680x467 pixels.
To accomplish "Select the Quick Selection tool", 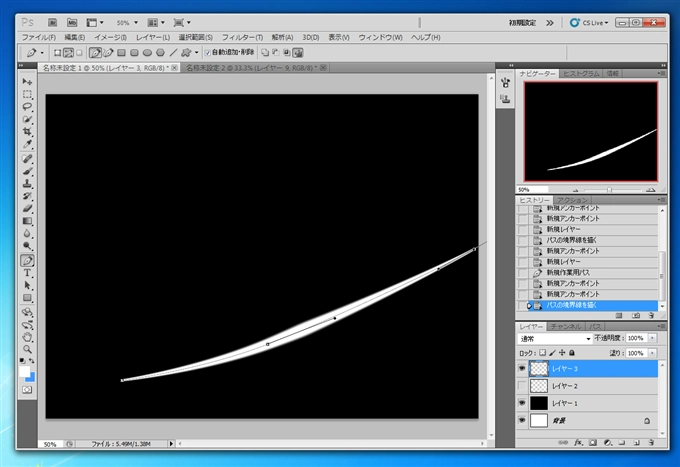I will tap(27, 119).
